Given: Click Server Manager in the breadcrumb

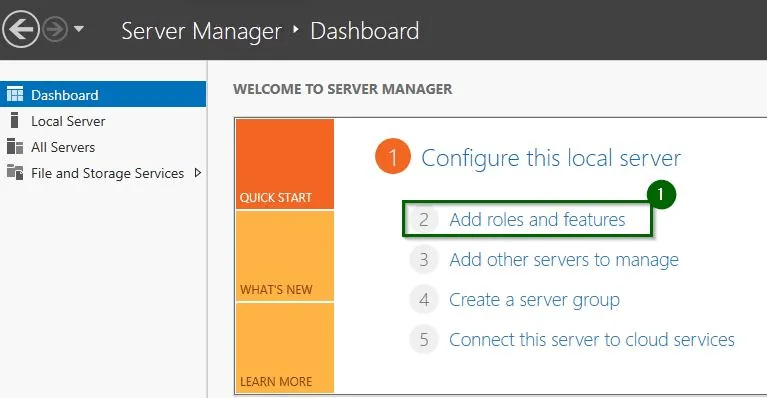Looking at the screenshot, I should coord(201,31).
